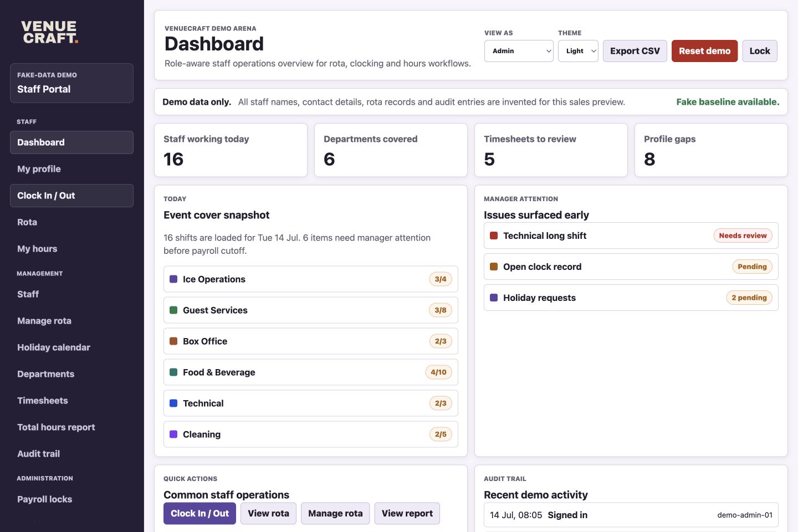Screen dimensions: 798x532
Task: Click the Holiday requests purple marker
Action: pyautogui.click(x=494, y=298)
